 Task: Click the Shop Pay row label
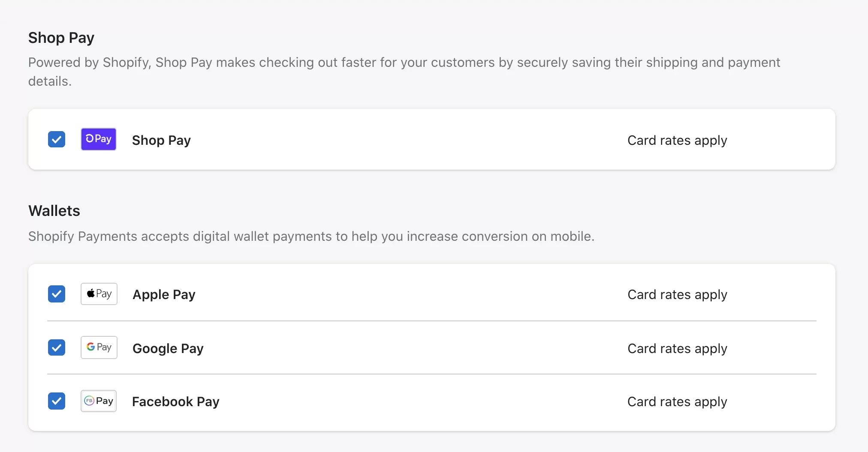[x=161, y=140]
